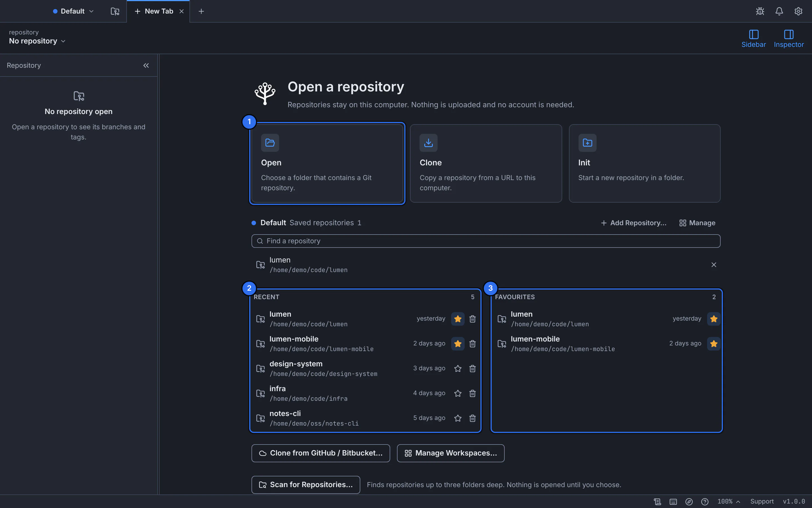Delete design-system from Recent list
This screenshot has width=812, height=508.
[473, 369]
